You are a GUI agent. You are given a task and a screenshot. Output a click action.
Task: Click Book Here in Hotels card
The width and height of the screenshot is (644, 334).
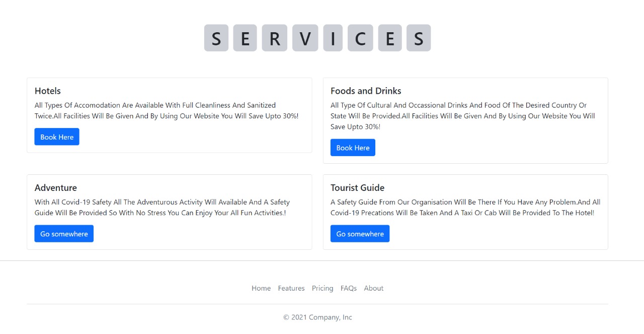(x=57, y=137)
